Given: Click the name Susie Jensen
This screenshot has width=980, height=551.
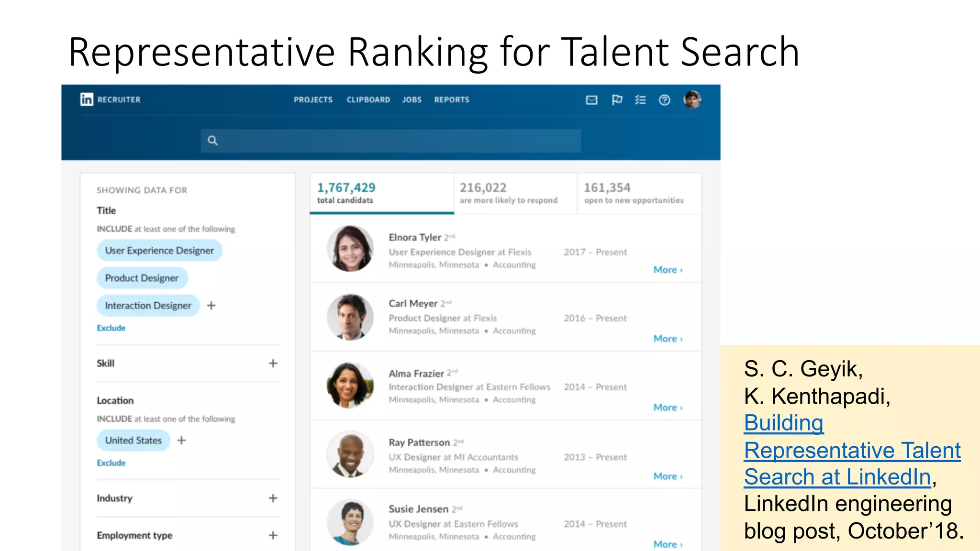Looking at the screenshot, I should tap(419, 509).
